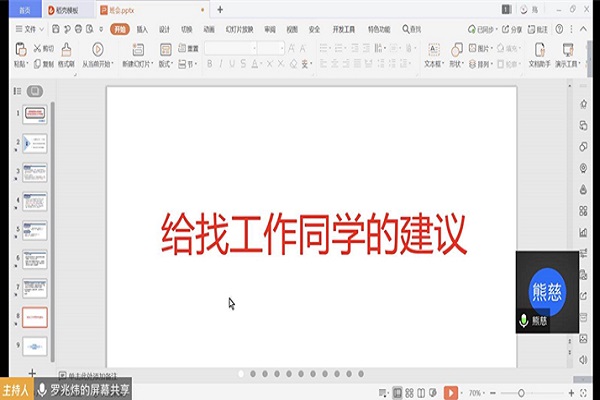
Task: Toggle Bold formatting button
Action: pyautogui.click(x=210, y=64)
